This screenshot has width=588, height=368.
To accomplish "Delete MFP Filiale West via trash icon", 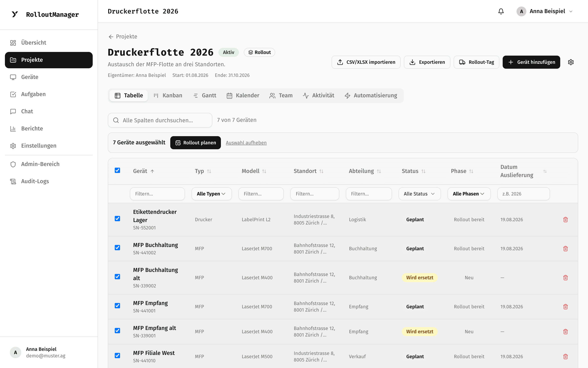I will (x=565, y=357).
